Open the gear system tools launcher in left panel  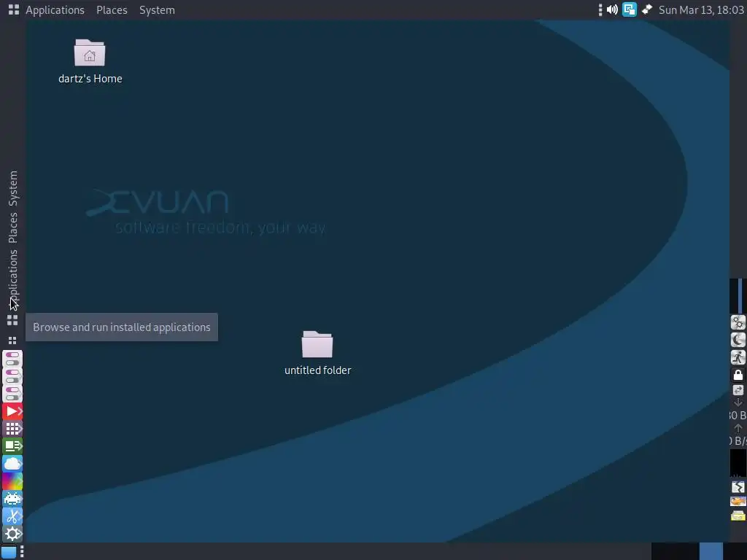(12, 534)
